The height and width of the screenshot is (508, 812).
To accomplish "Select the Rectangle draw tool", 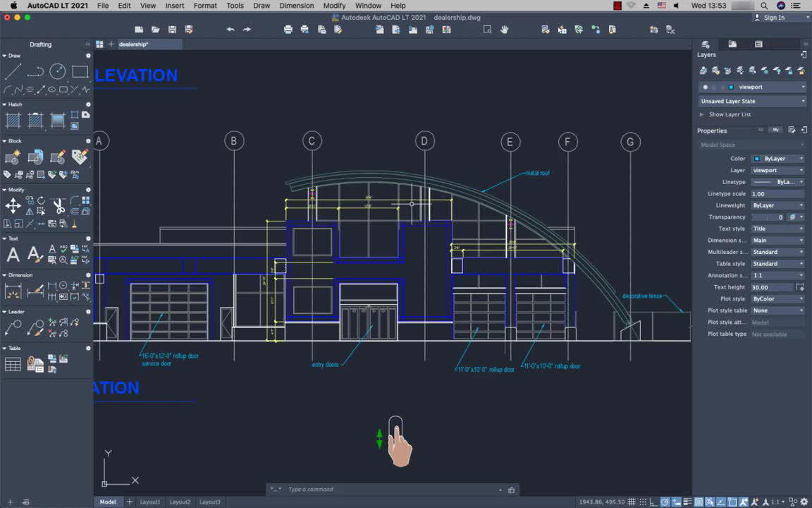I will tap(80, 71).
